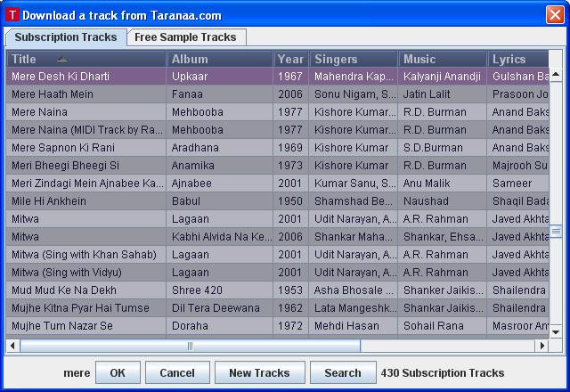Click the New Tracks button
This screenshot has height=392, width=570.
(x=258, y=372)
